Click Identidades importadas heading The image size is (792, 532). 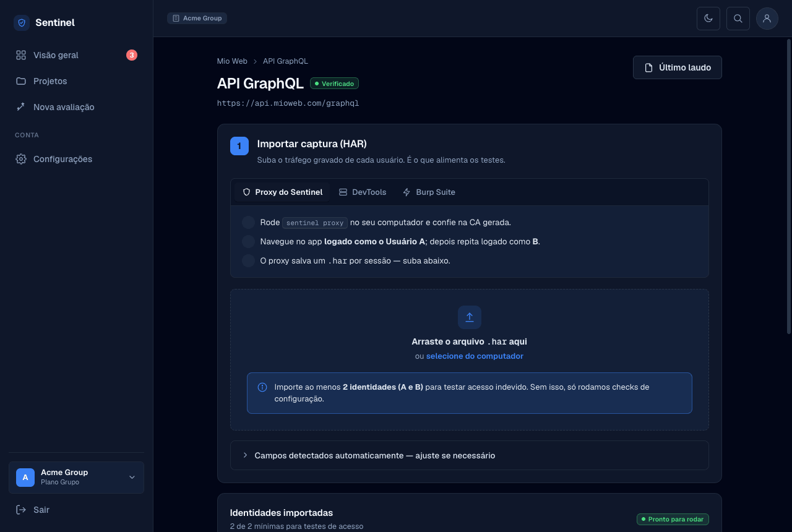tap(282, 513)
